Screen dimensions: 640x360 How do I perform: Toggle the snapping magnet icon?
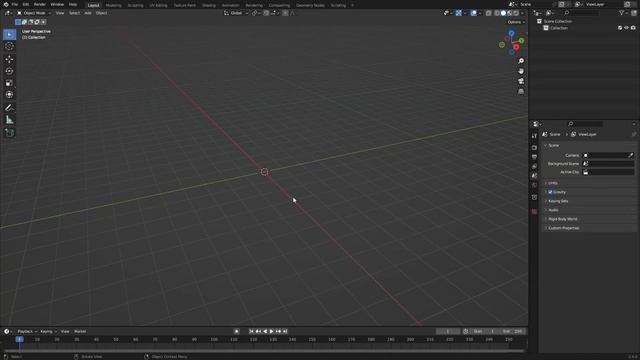pos(266,13)
